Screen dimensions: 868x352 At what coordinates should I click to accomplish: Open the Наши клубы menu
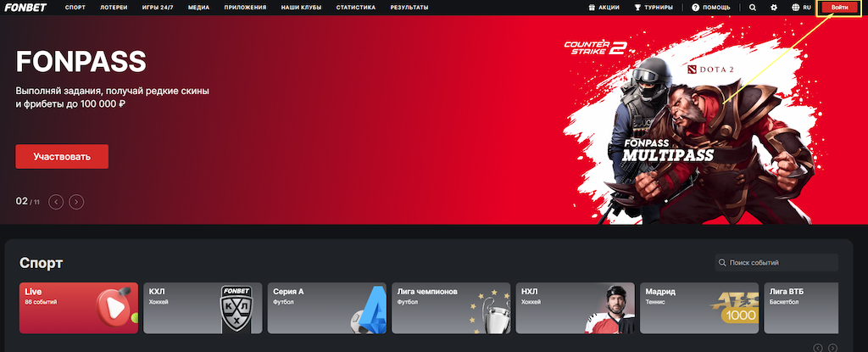(x=301, y=7)
